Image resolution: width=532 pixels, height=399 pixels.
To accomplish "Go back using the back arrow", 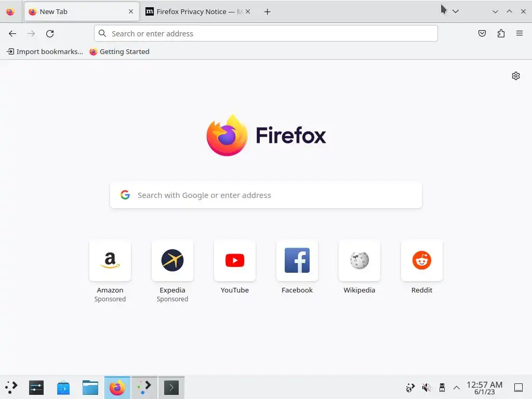I will [12, 34].
